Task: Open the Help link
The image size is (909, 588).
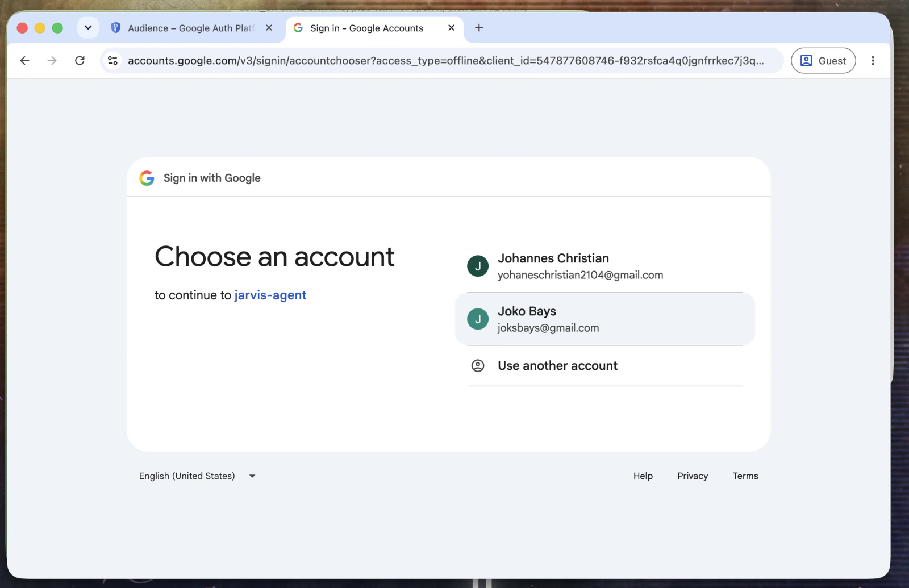Action: pyautogui.click(x=643, y=476)
